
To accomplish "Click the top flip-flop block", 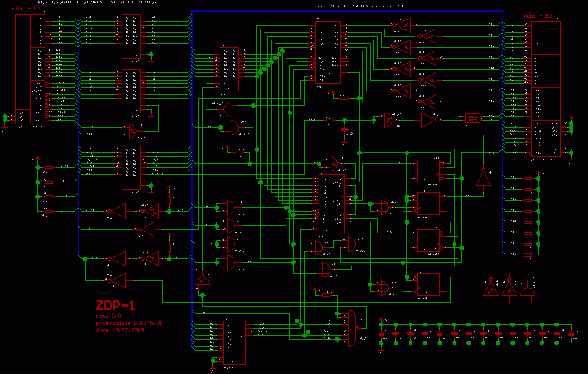I will click(x=429, y=171).
